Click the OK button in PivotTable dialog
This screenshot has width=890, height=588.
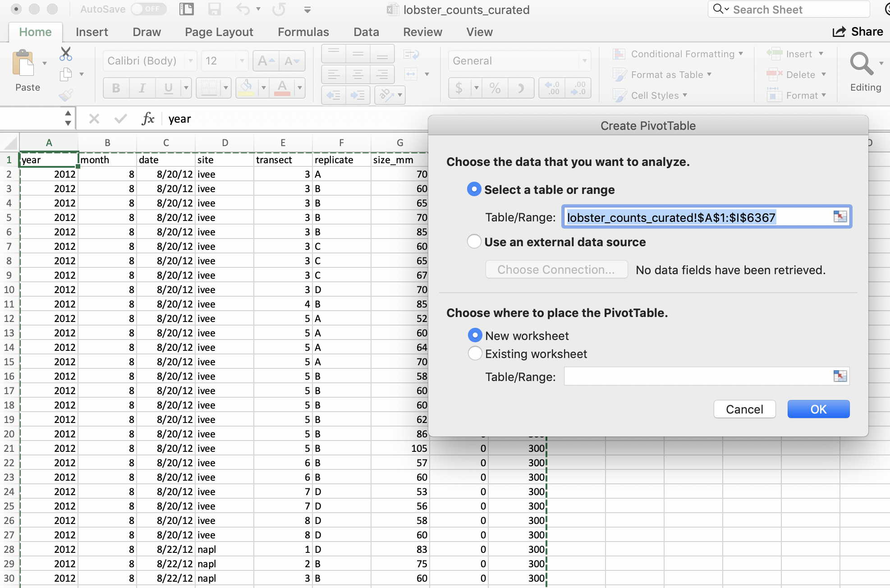pos(817,409)
